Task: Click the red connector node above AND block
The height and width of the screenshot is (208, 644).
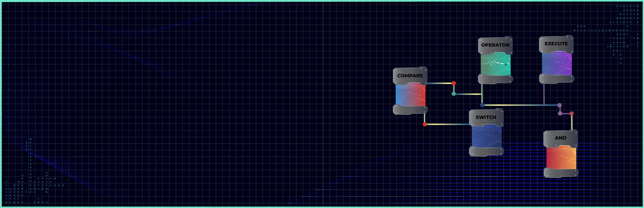Action: click(x=572, y=114)
